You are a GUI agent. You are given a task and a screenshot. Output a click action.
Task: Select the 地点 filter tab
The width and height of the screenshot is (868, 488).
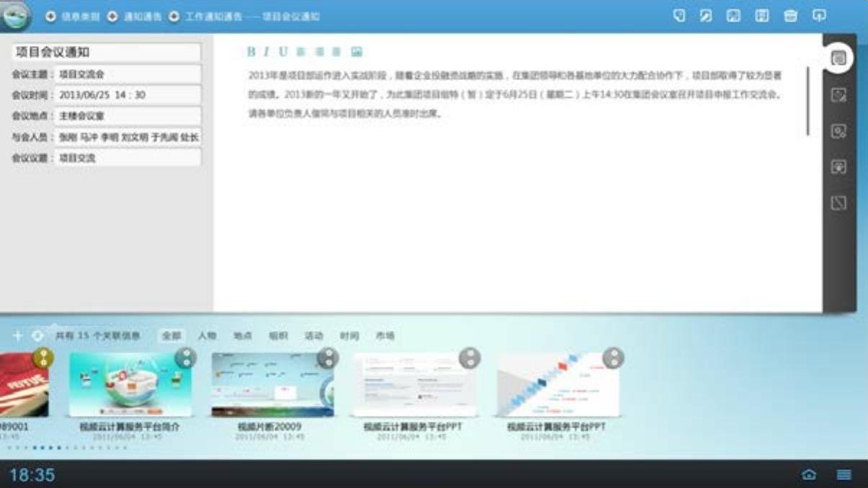click(243, 336)
